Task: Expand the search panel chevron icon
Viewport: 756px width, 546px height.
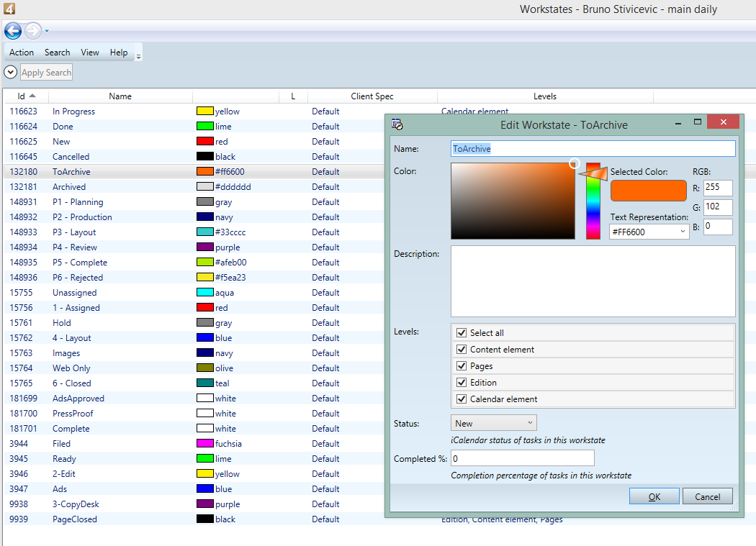Action: coord(10,72)
